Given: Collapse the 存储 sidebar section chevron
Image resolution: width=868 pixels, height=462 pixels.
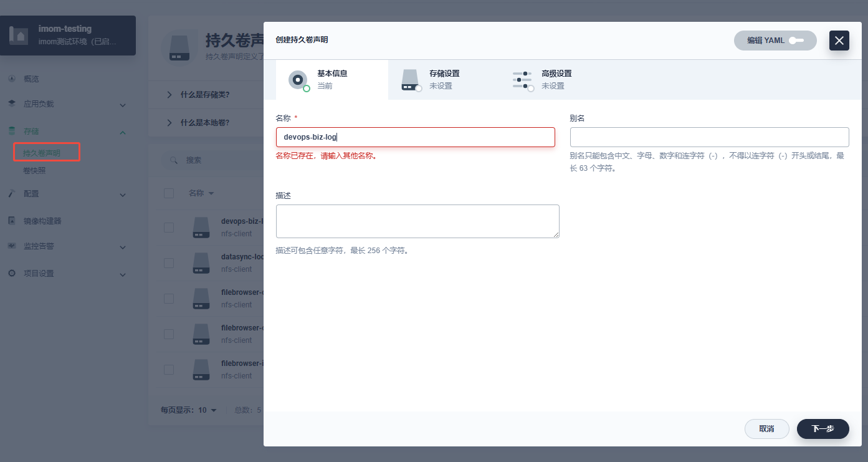Looking at the screenshot, I should click(x=123, y=132).
